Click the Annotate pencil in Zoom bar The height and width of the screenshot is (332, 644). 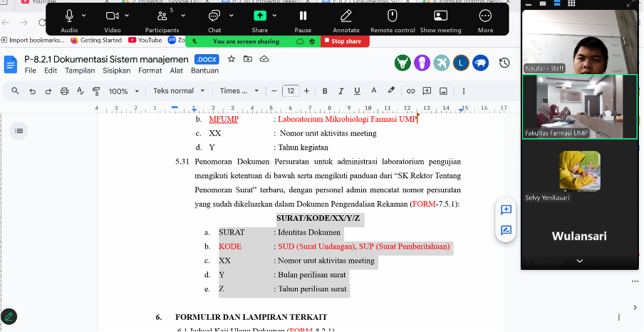(346, 19)
